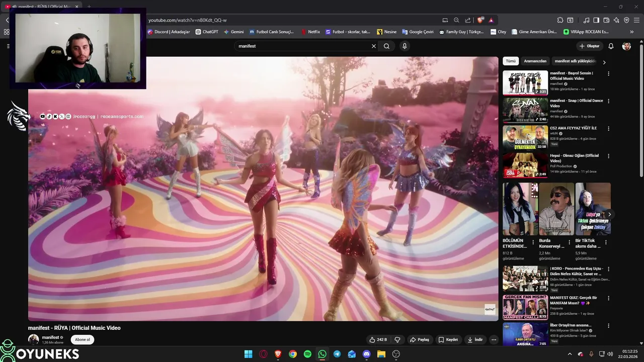Open the Brave playlist music note icon

586,20
